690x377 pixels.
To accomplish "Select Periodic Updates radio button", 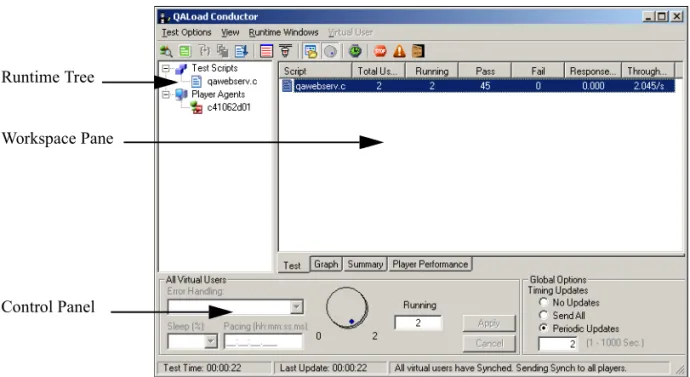I will [544, 328].
